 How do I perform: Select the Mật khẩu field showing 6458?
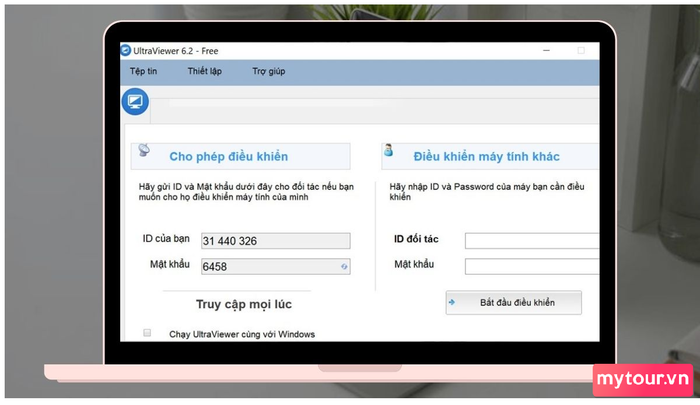(275, 267)
